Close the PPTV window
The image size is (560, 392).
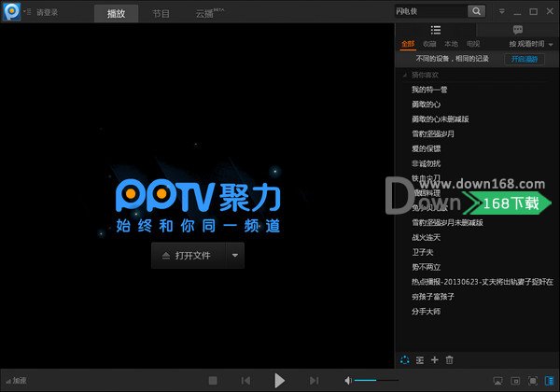(x=550, y=11)
